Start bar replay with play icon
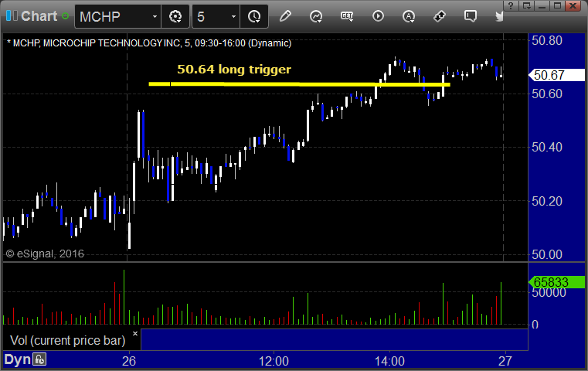Viewport: 588px width, 371px height. point(378,16)
